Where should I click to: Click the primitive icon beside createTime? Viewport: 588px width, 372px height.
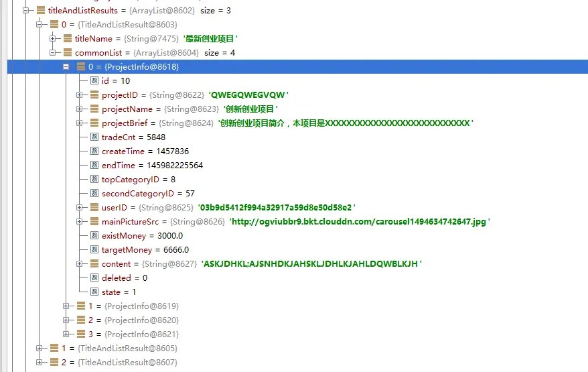[x=94, y=151]
